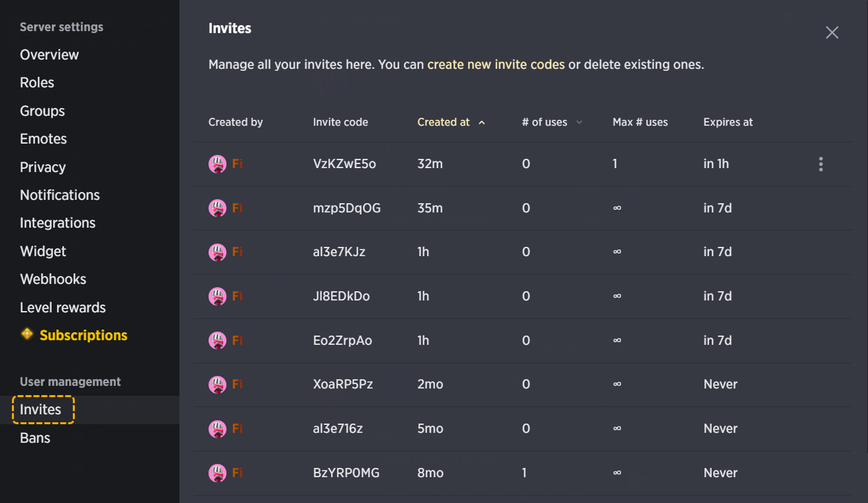
Task: Click the Fi username in Jl8EDkDo row
Action: point(237,297)
